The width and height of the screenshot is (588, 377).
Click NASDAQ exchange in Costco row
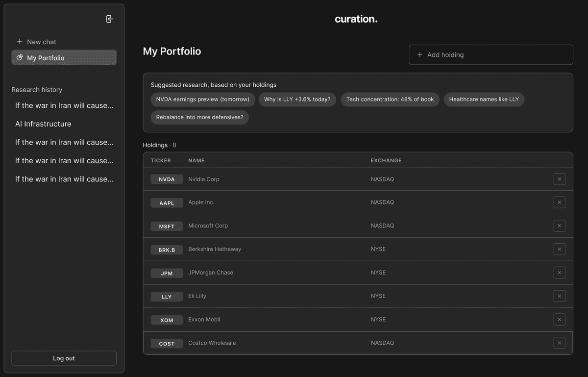pyautogui.click(x=382, y=343)
